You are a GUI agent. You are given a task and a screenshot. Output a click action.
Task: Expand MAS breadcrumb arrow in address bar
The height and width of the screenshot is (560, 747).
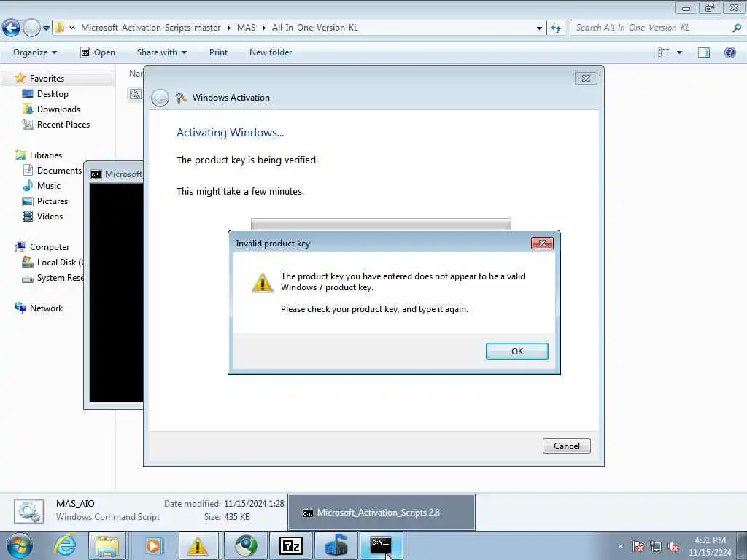point(264,28)
